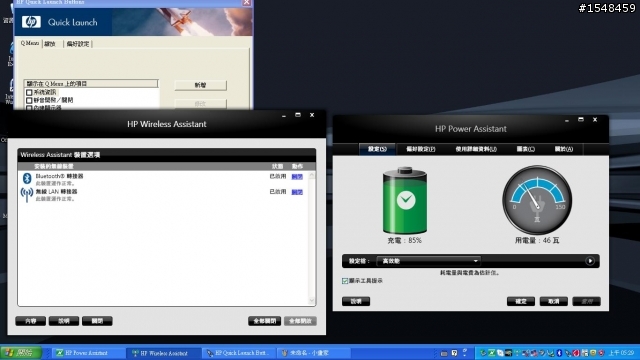Click the 全部開啟 button in Wireless Assistant
This screenshot has width=640, height=360.
pyautogui.click(x=300, y=321)
